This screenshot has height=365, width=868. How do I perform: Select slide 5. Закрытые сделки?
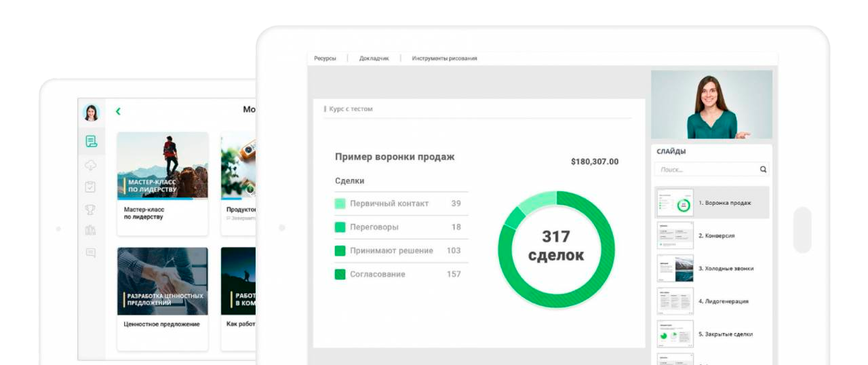pyautogui.click(x=711, y=334)
